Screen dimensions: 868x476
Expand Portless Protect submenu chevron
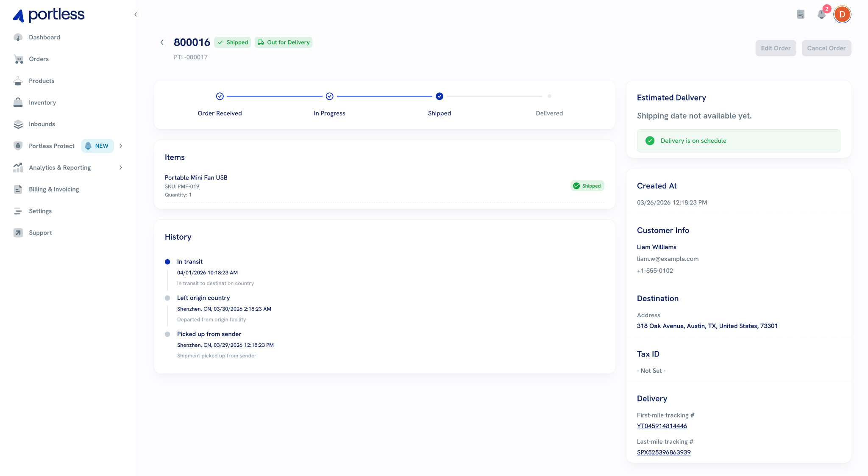click(121, 146)
